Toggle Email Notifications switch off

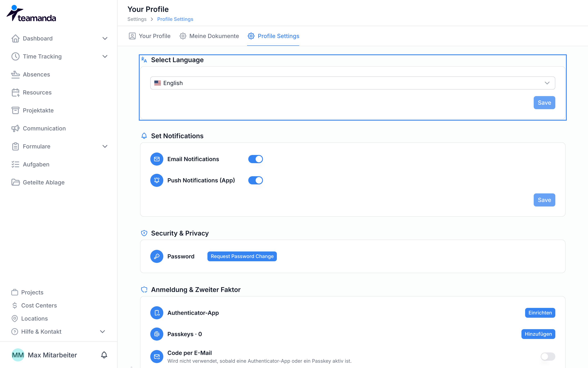(x=255, y=159)
